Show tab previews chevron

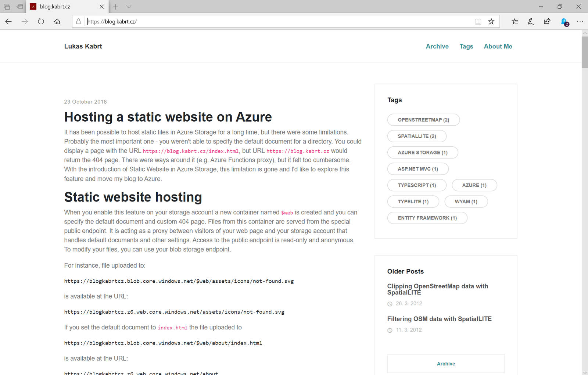coord(128,7)
